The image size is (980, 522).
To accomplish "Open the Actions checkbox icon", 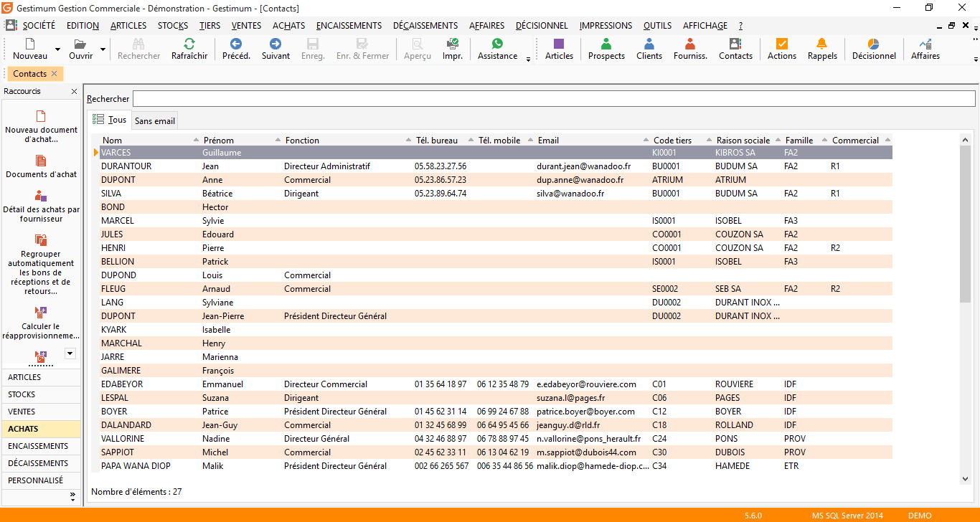I will pos(782,44).
